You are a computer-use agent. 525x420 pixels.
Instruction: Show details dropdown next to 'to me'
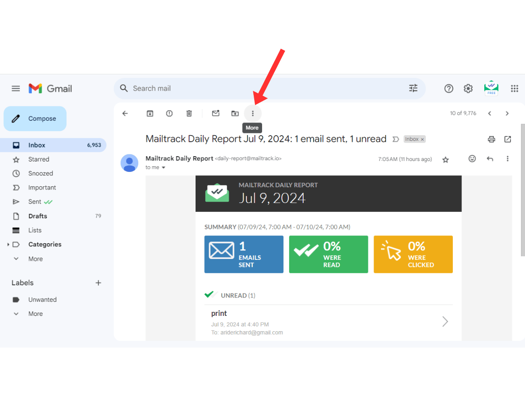click(164, 168)
